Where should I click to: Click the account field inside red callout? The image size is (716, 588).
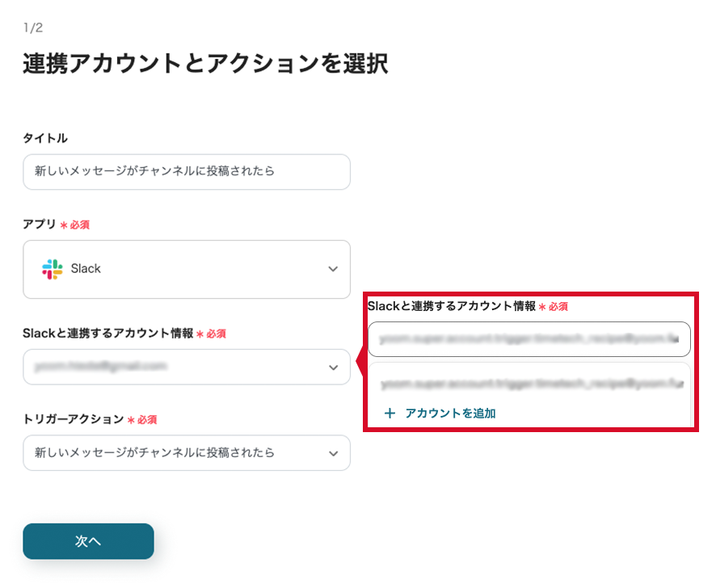(x=529, y=339)
